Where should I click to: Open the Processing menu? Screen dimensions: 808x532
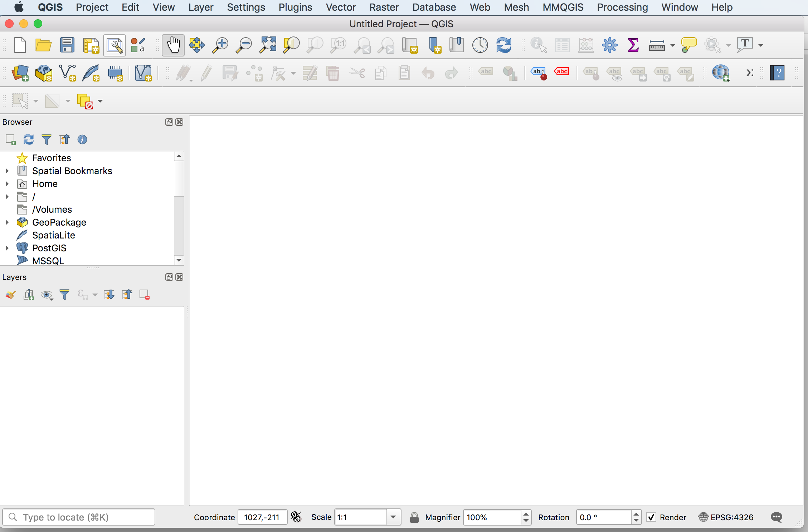(x=622, y=7)
